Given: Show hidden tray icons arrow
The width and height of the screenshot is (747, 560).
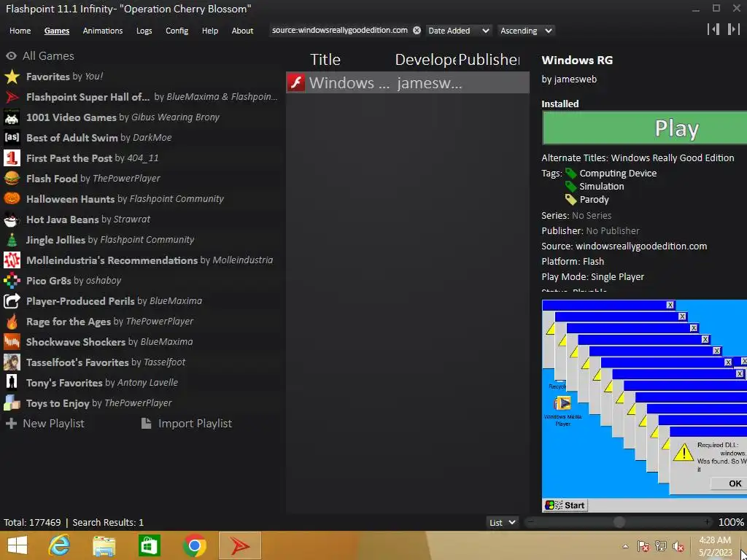Looking at the screenshot, I should 625,546.
